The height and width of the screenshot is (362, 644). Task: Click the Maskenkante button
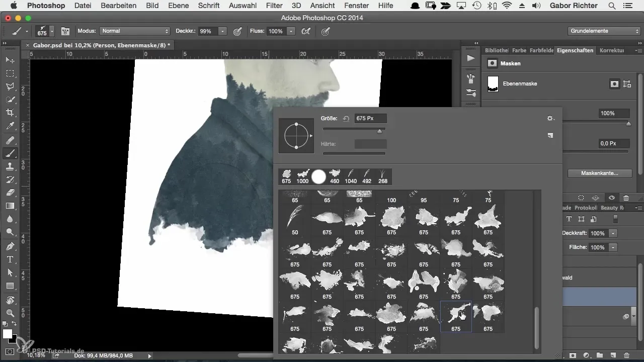pos(599,173)
